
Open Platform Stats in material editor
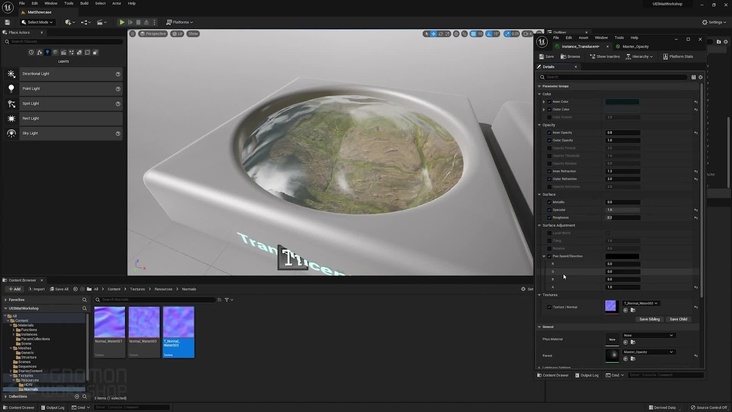tap(678, 56)
